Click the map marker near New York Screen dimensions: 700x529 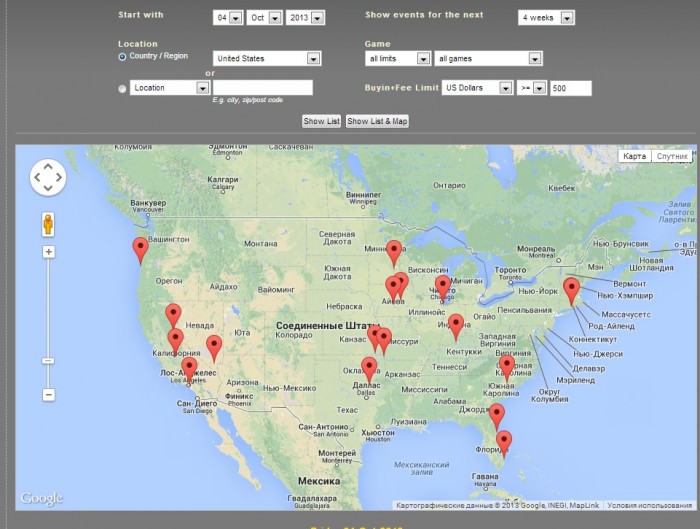coord(571,290)
